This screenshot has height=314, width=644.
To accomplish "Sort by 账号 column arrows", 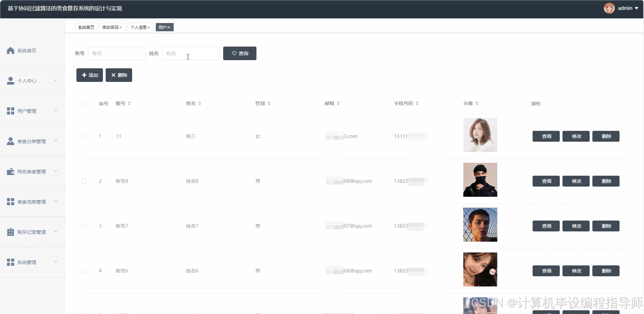I will (129, 103).
